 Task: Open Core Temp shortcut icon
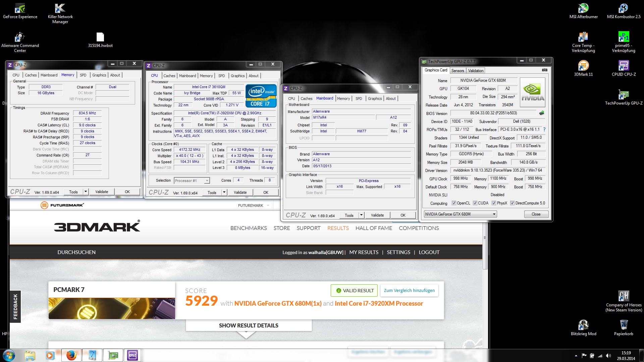tap(583, 42)
